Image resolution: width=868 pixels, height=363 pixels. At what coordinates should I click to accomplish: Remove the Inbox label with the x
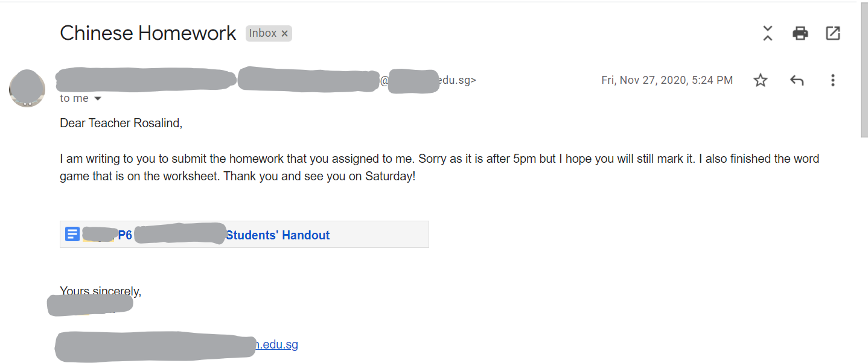285,34
